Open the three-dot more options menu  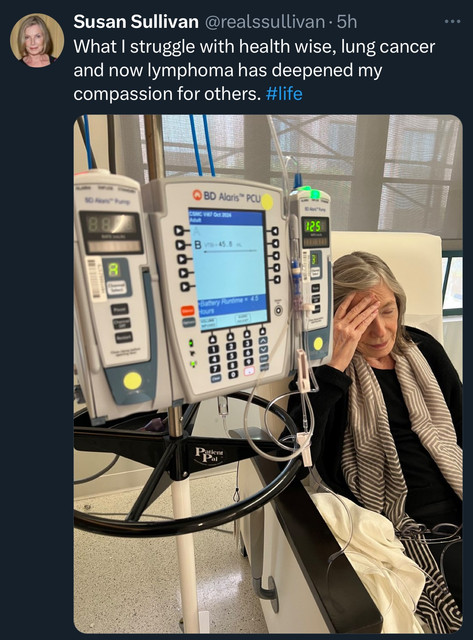tap(452, 21)
